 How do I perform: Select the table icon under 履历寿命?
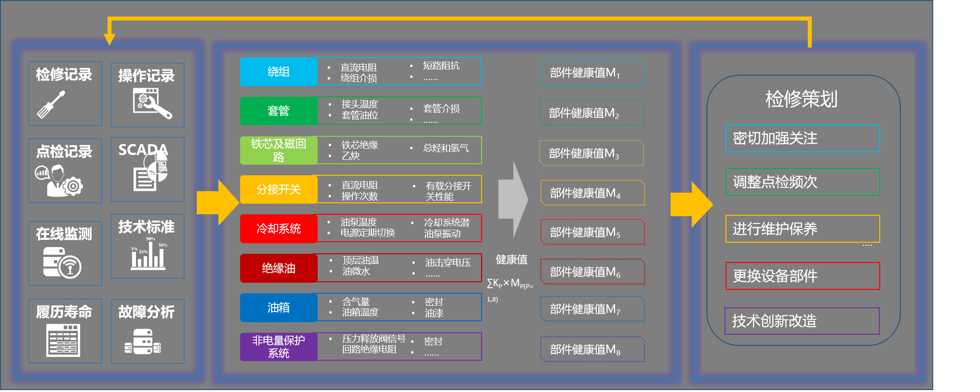pos(63,340)
